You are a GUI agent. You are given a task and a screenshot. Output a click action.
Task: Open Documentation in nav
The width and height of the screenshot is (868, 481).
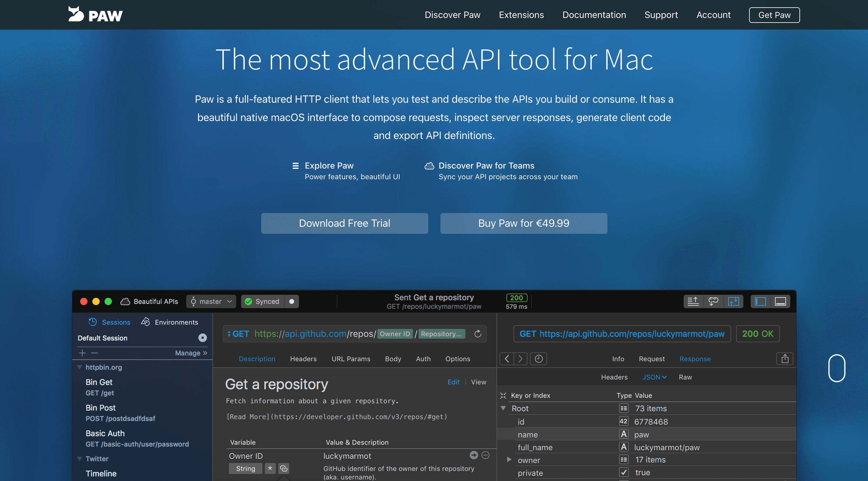(x=594, y=15)
